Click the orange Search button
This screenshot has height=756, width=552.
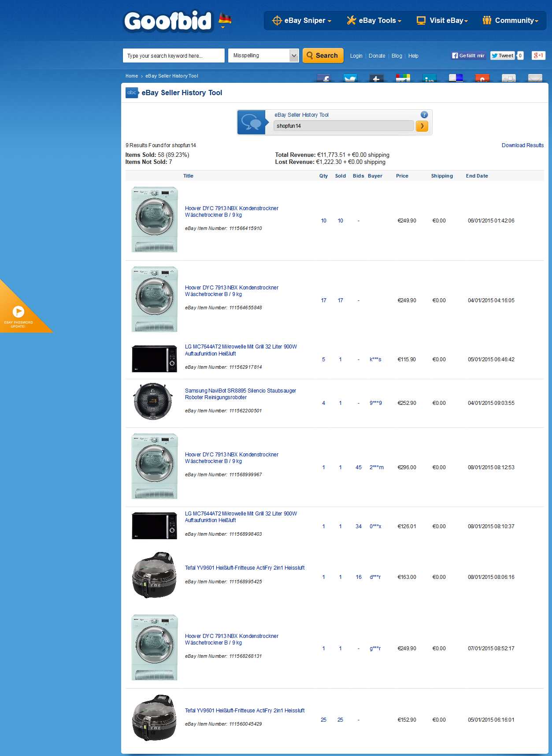(x=323, y=56)
